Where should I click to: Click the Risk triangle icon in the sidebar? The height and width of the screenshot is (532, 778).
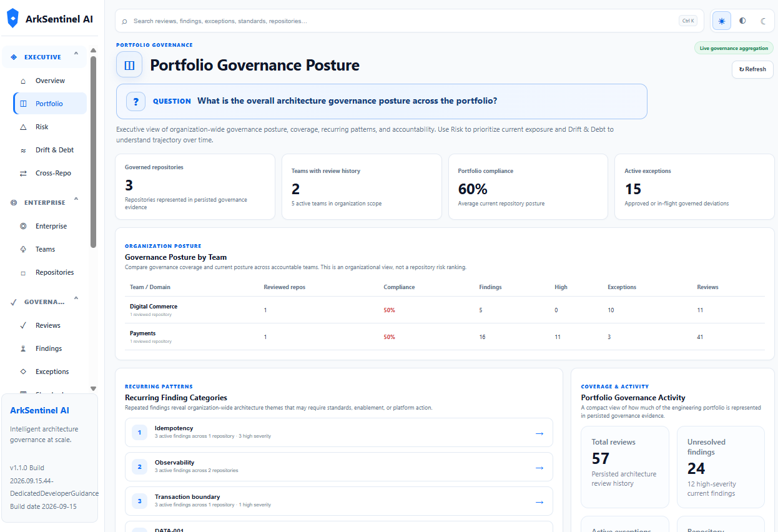click(x=23, y=127)
